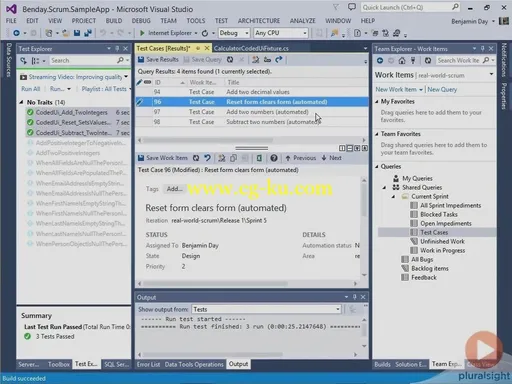512x384 pixels.
Task: Switch to the Error List tab
Action: (148, 364)
